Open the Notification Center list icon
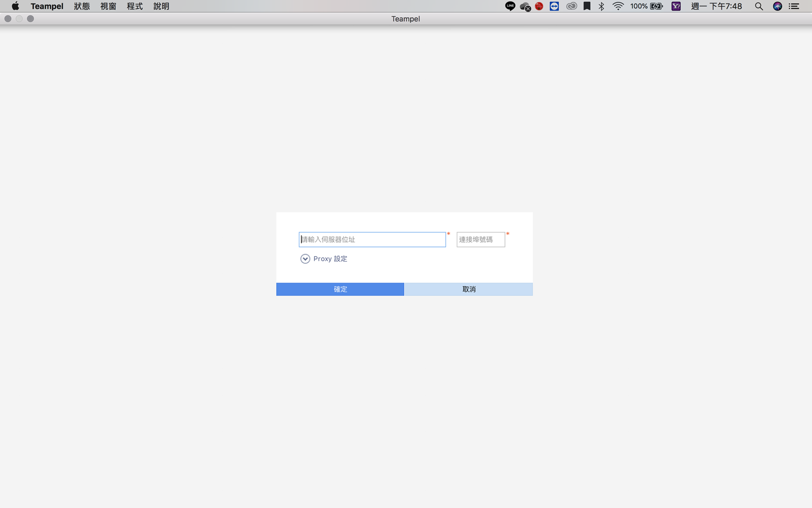This screenshot has height=508, width=812. pyautogui.click(x=794, y=6)
